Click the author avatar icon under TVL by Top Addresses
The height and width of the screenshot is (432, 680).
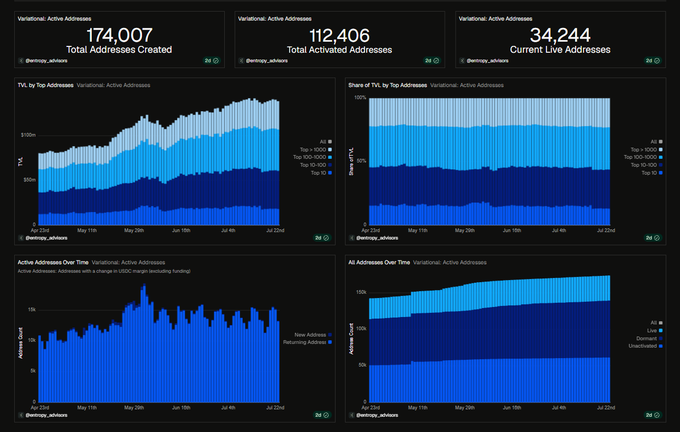tap(21, 238)
